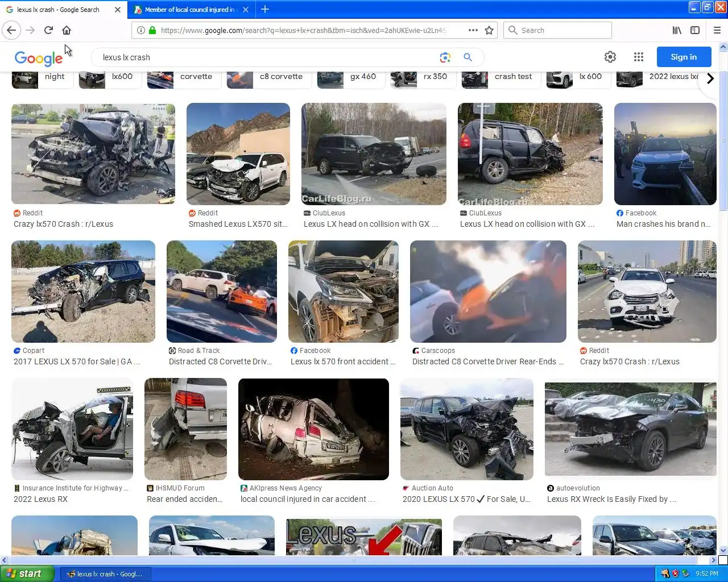Screen dimensions: 728x582
Task: Open the Firefox hamburger menu
Action: (717, 30)
